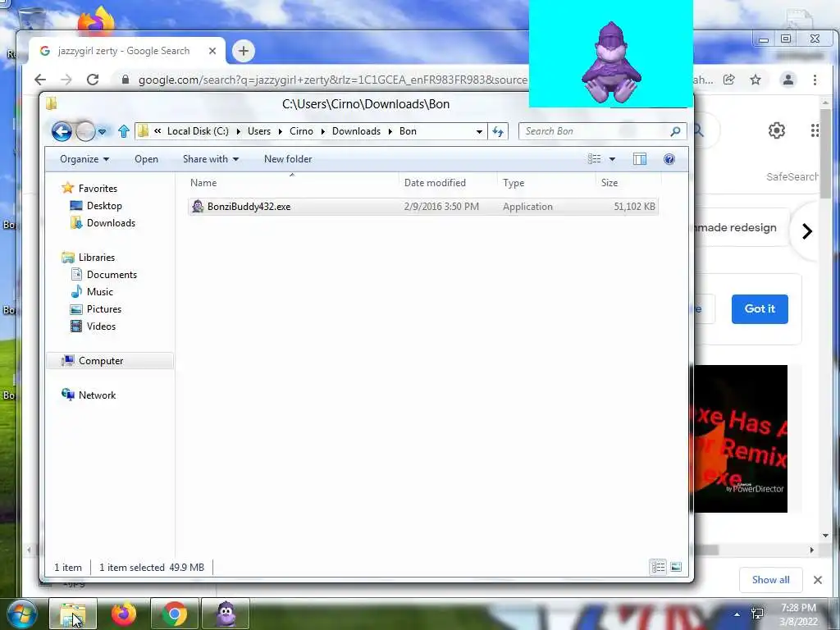The width and height of the screenshot is (840, 630).
Task: Share this page from Chrome toolbar
Action: pyautogui.click(x=729, y=80)
